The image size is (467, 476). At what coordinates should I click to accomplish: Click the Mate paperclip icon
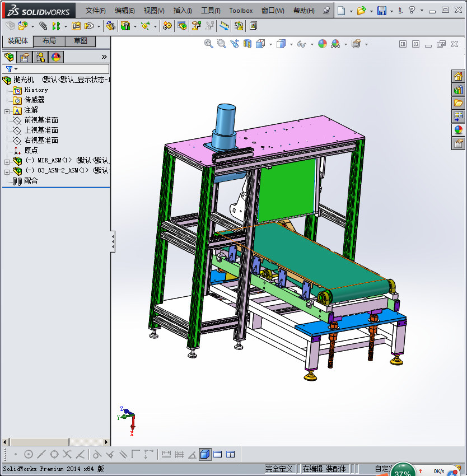[x=43, y=26]
